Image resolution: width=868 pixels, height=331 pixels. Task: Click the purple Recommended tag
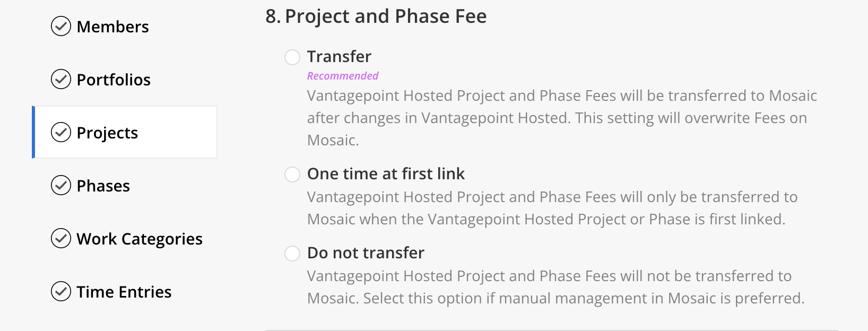click(343, 76)
